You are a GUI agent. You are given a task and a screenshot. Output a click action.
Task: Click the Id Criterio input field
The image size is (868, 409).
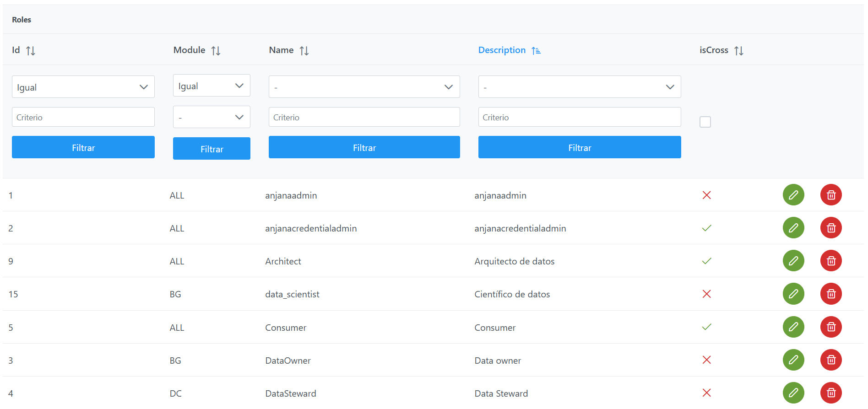point(83,117)
